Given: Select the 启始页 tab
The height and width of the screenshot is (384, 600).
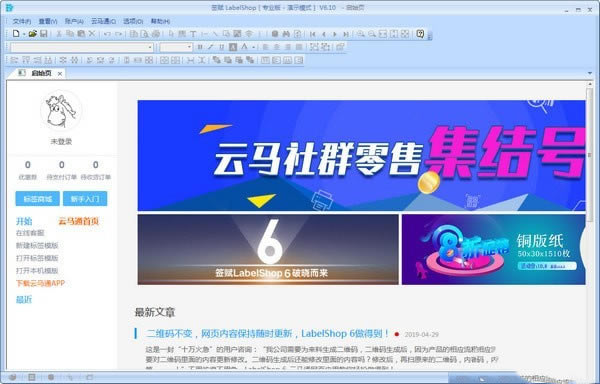Looking at the screenshot, I should click(x=38, y=73).
